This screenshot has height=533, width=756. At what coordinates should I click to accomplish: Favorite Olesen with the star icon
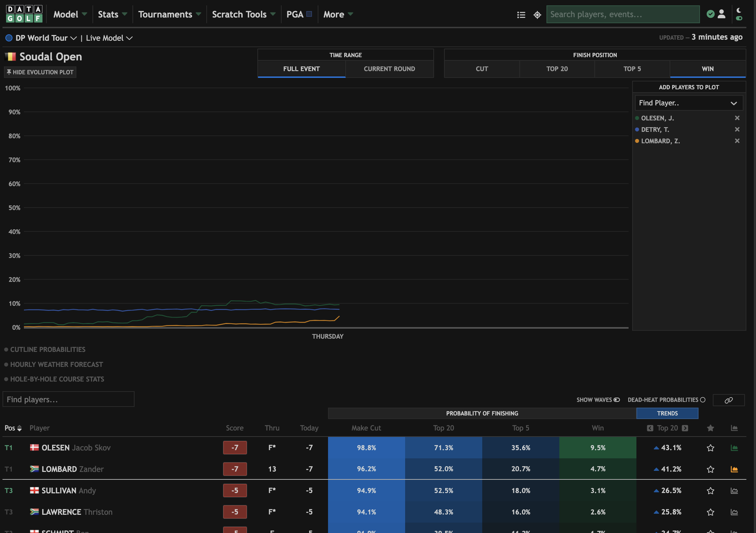[710, 448]
